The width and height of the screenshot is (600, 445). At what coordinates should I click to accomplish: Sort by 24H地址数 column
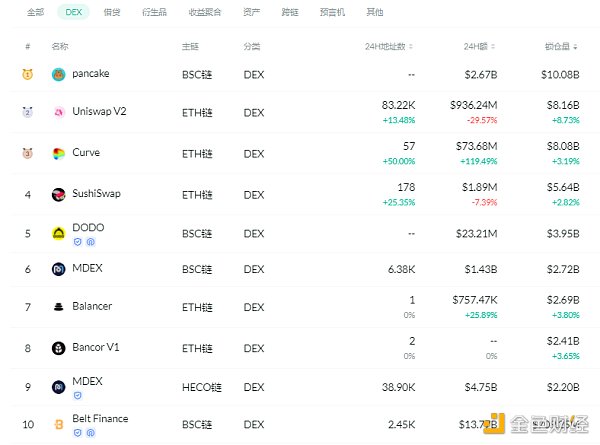(x=390, y=47)
